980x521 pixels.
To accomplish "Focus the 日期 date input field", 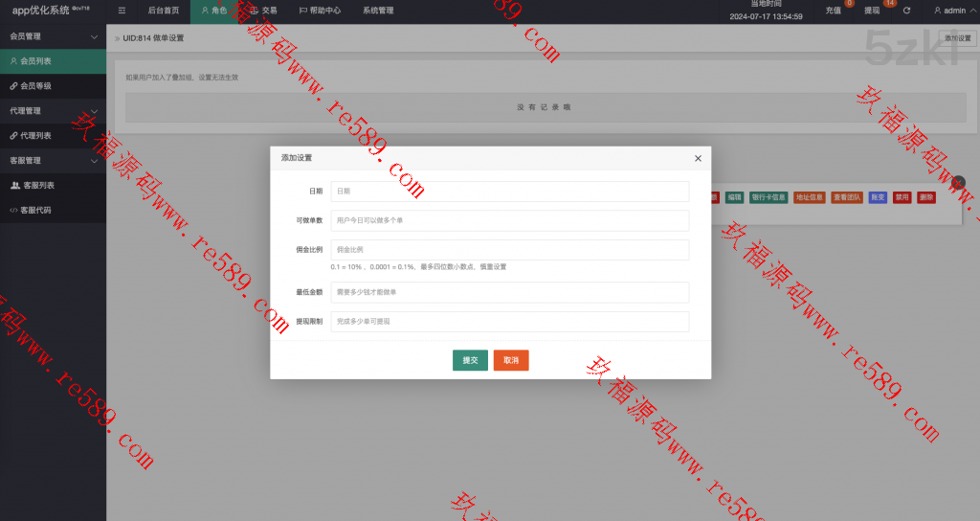I will tap(510, 192).
